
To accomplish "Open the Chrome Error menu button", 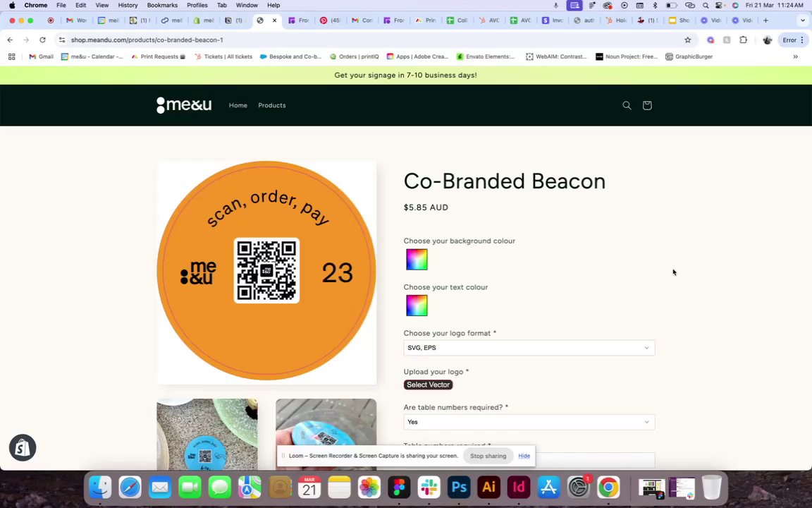I will coord(793,40).
